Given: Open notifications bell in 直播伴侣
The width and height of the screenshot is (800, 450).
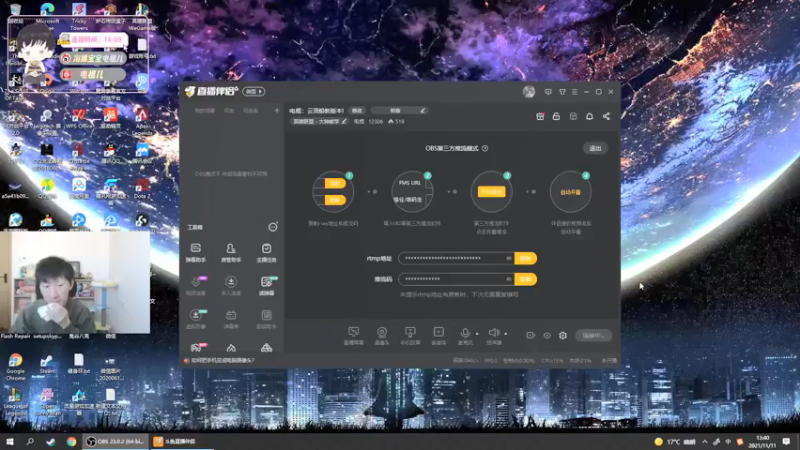Looking at the screenshot, I should [589, 116].
